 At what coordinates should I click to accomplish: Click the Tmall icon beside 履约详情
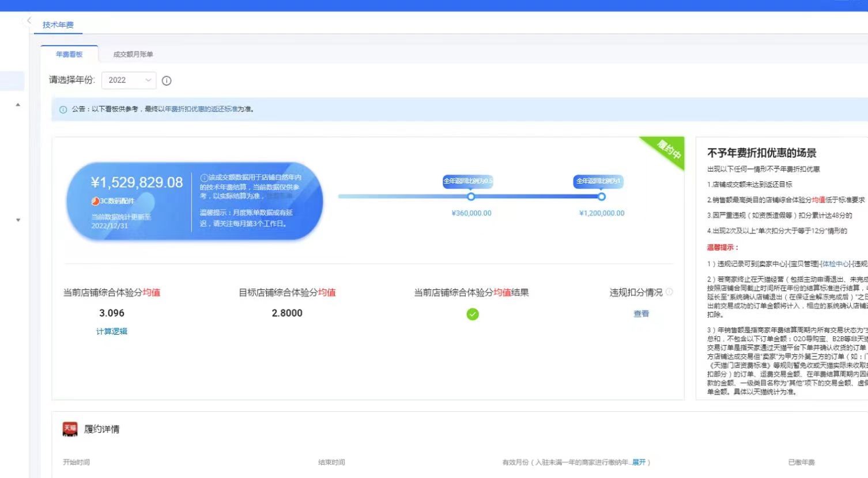click(70, 429)
